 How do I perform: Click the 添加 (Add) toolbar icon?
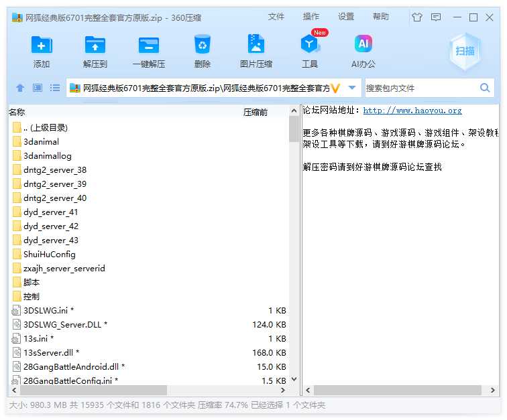[42, 45]
